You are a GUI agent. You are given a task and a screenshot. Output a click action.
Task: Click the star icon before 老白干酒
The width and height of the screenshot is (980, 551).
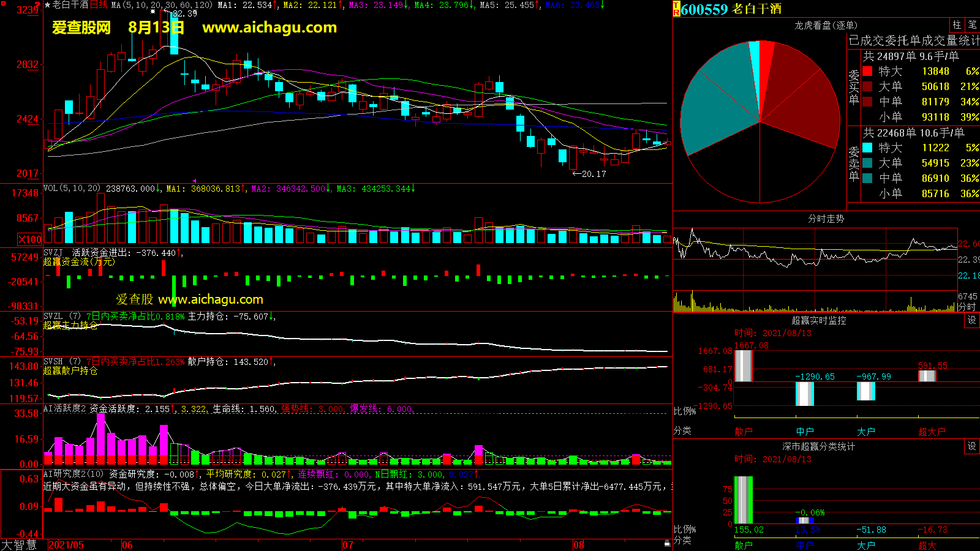click(x=47, y=5)
